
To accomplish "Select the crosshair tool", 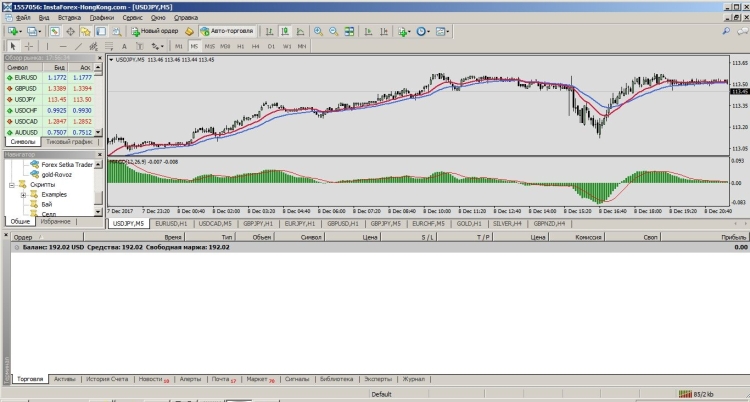I will [29, 46].
